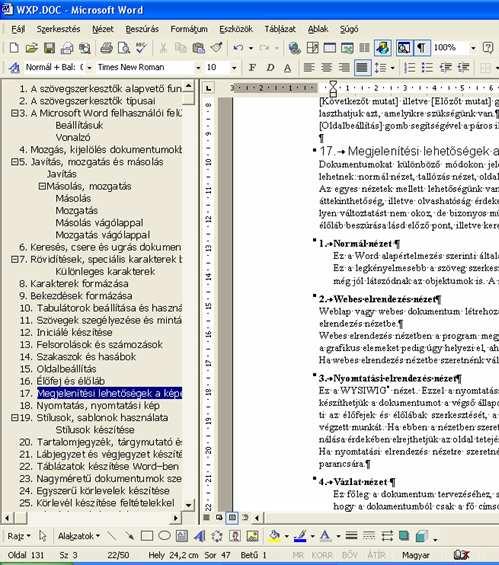
Task: Click the Print icon
Action: 106,48
